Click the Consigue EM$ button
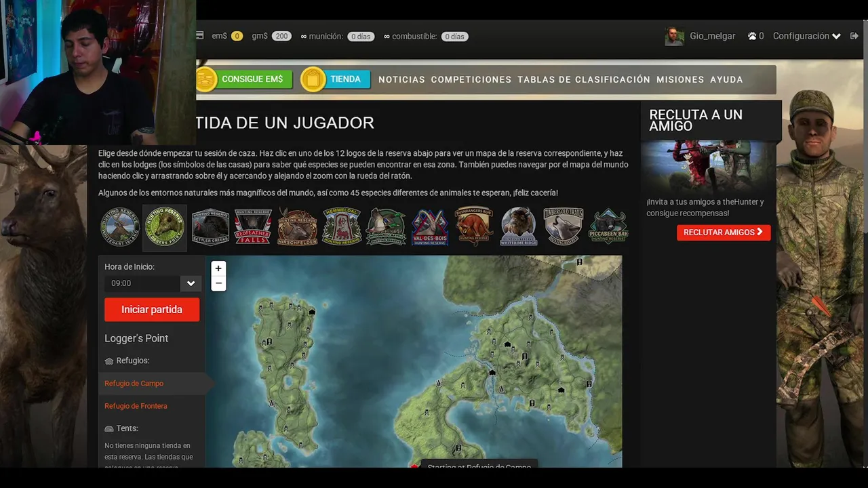The width and height of the screenshot is (868, 488). coord(252,79)
